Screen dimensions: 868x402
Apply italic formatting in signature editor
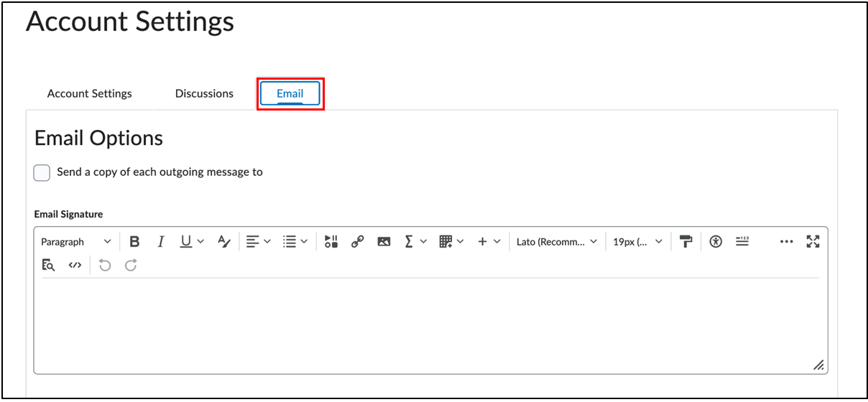[x=161, y=242]
